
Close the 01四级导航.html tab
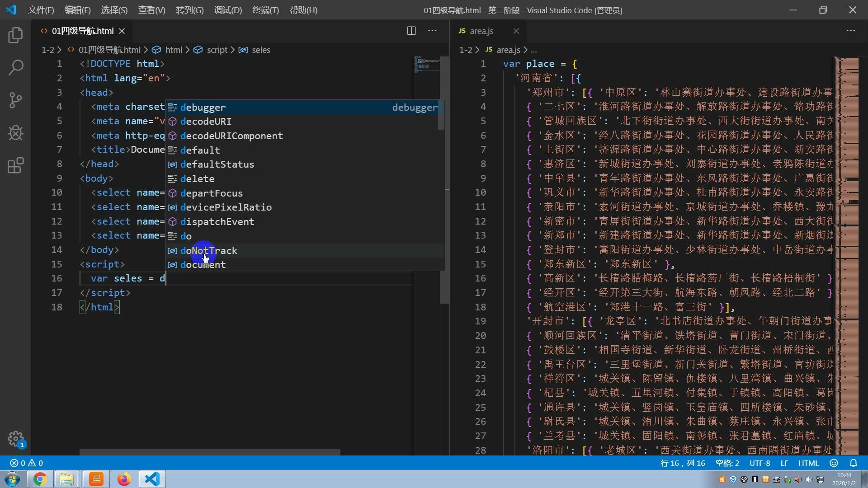pos(122,31)
